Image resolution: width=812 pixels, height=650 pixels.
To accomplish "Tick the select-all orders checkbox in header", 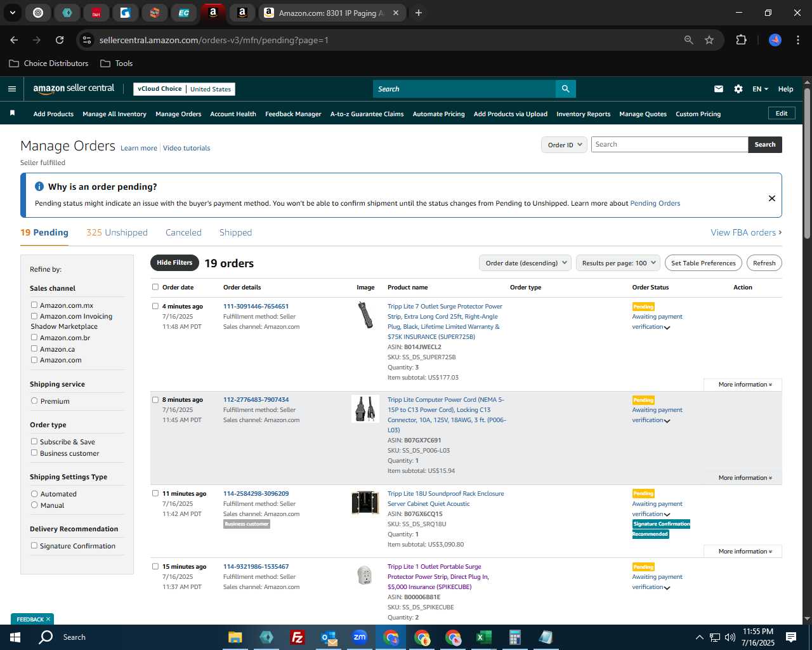I will pyautogui.click(x=155, y=287).
